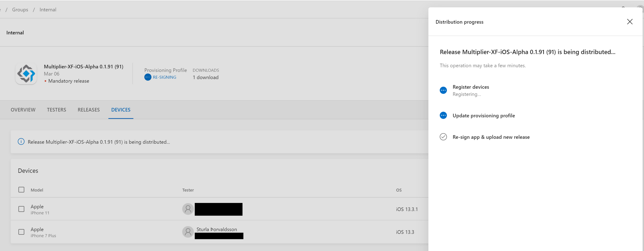Click the iPhone 7 Plus model text
This screenshot has width=644, height=251.
coord(43,236)
